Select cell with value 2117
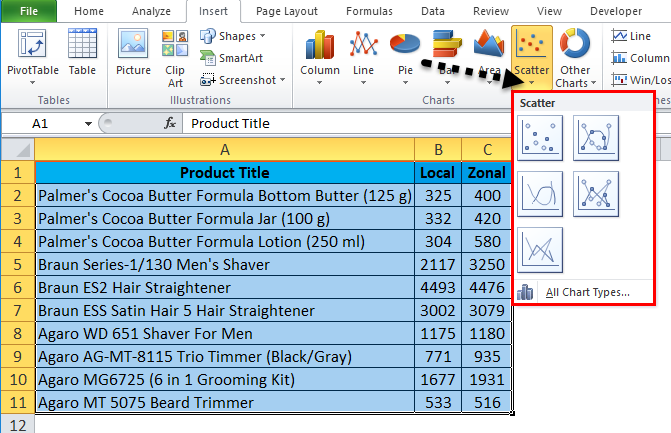Image resolution: width=671 pixels, height=433 pixels. click(438, 264)
